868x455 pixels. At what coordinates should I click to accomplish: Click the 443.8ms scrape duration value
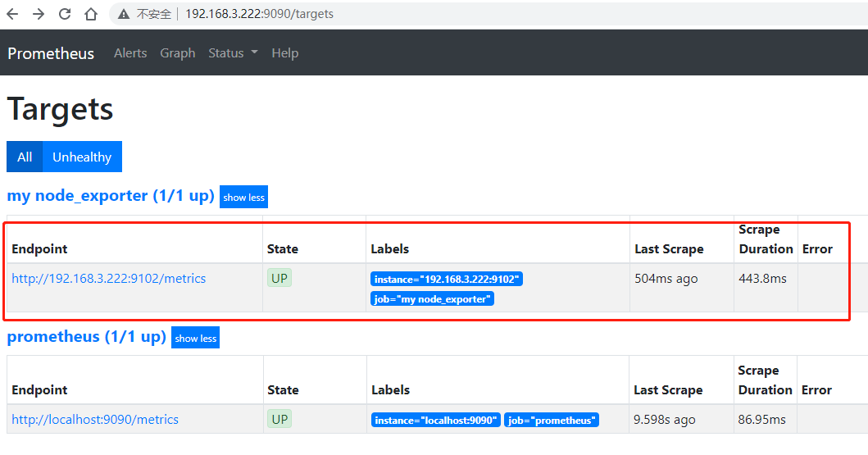(x=762, y=279)
